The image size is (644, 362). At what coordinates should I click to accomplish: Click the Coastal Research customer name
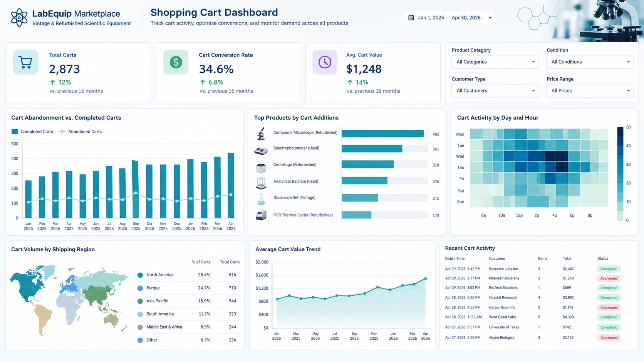503,298
